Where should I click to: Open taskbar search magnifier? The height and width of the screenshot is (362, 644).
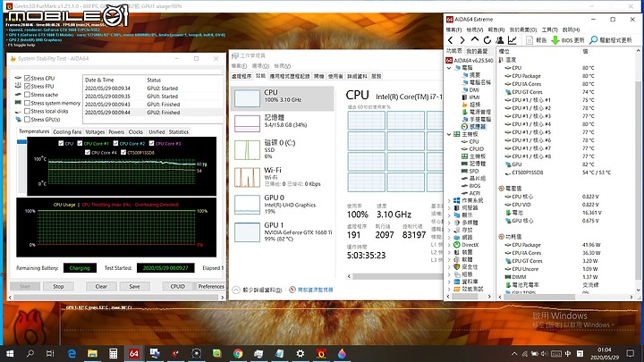coord(30,353)
